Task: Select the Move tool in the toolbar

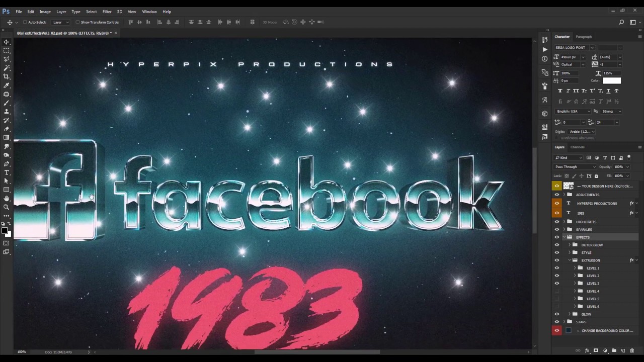Action: [7, 42]
